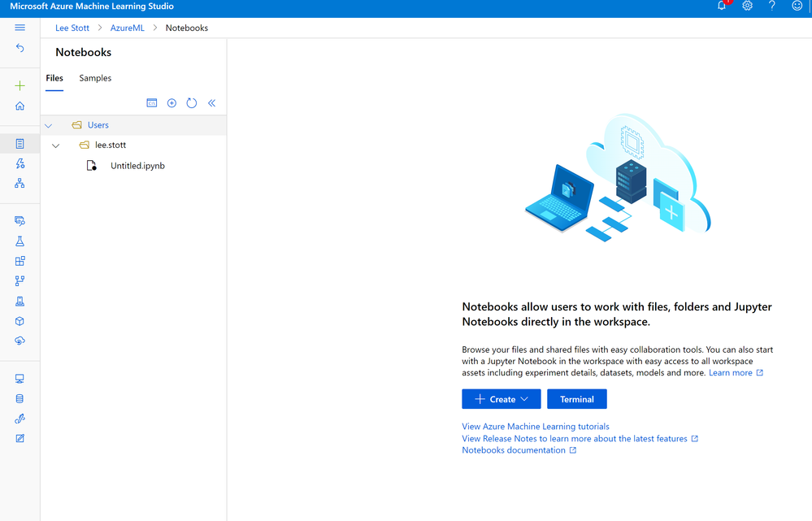Select the Notebooks icon in the sidebar

[20, 143]
